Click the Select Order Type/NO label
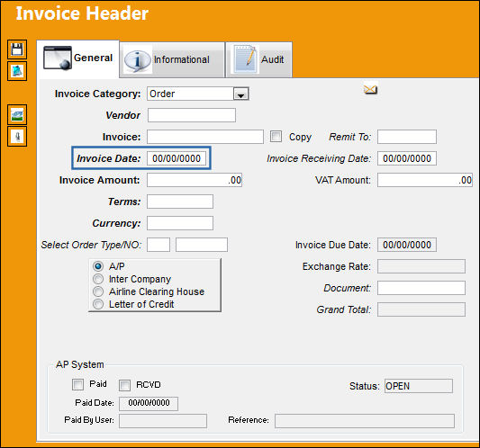Image resolution: width=480 pixels, height=448 pixels. click(91, 245)
